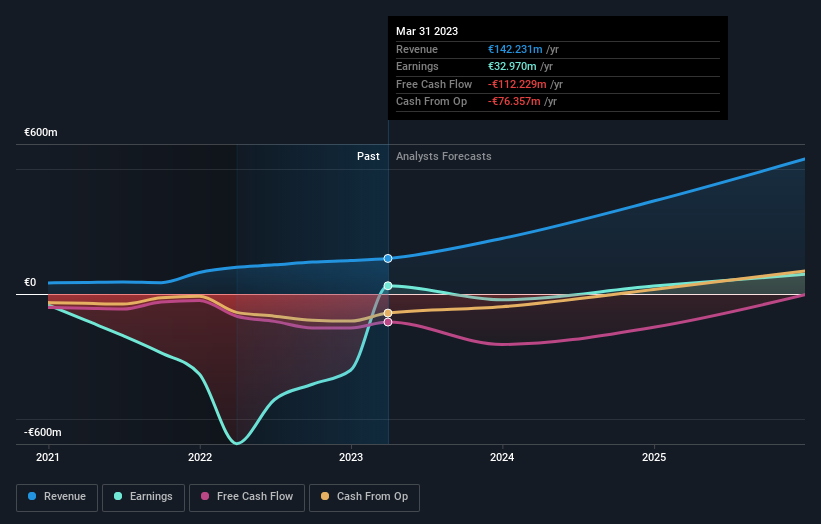
Task: Toggle the Revenue legend button
Action: coord(57,497)
